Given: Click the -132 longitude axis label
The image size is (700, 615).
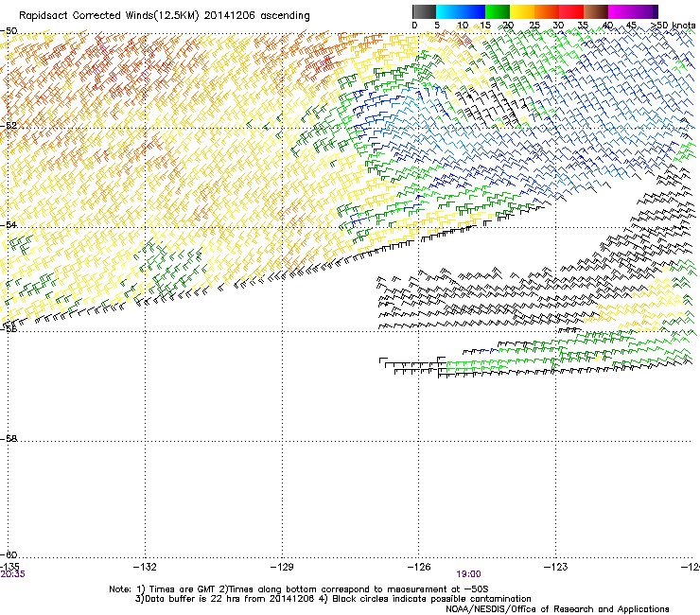Looking at the screenshot, I should tap(145, 567).
